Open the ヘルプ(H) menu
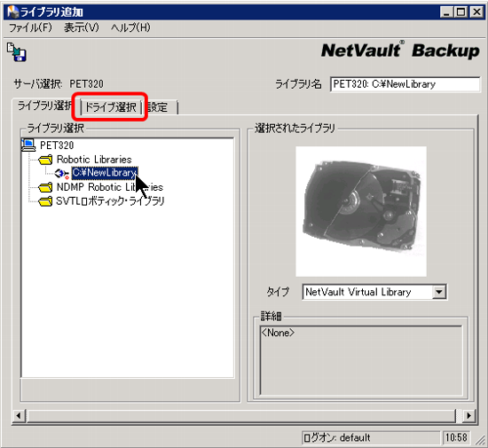The height and width of the screenshot is (448, 488). point(130,28)
